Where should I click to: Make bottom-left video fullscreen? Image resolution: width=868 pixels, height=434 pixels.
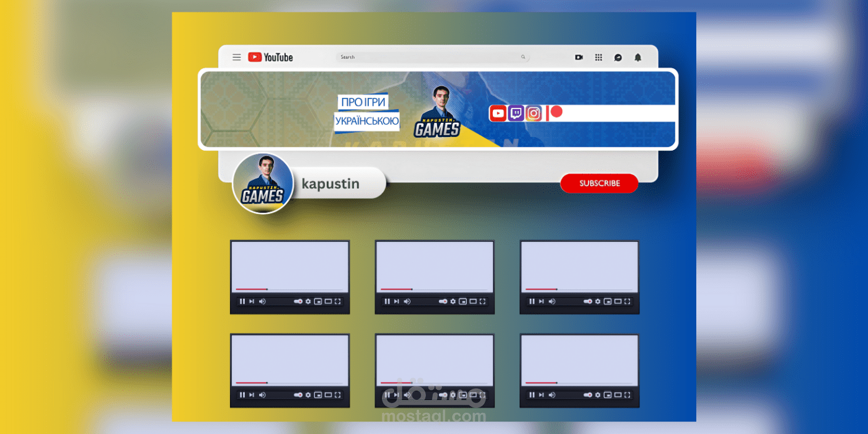click(x=338, y=395)
